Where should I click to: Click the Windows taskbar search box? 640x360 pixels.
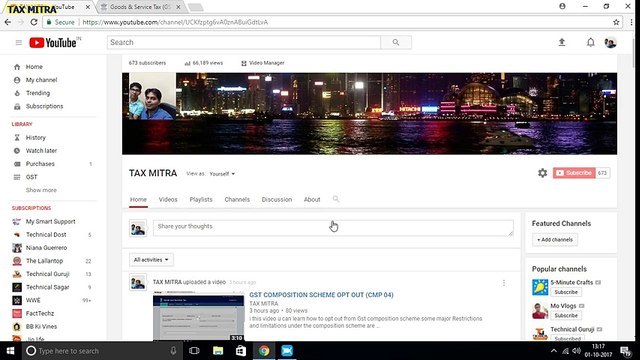point(102,351)
